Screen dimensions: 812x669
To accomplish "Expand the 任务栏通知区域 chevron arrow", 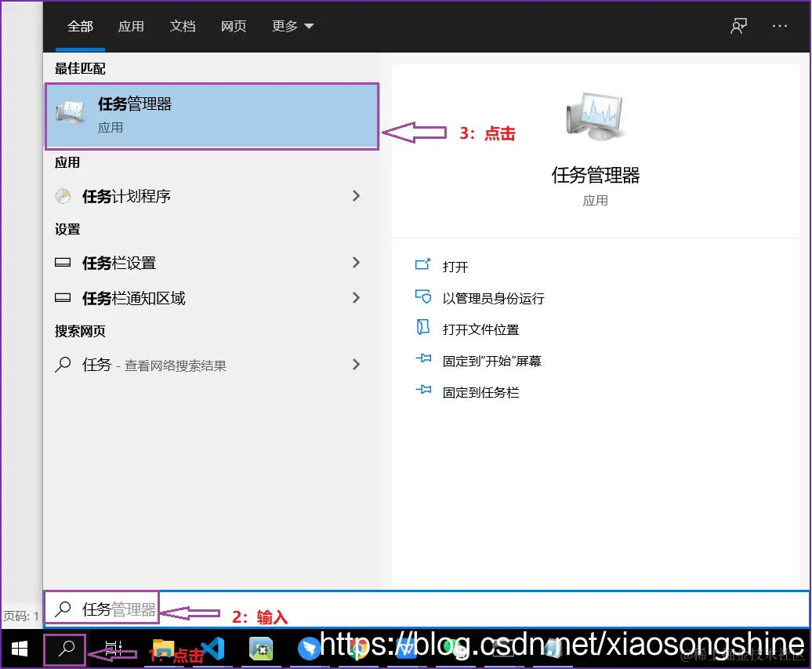I will click(357, 297).
